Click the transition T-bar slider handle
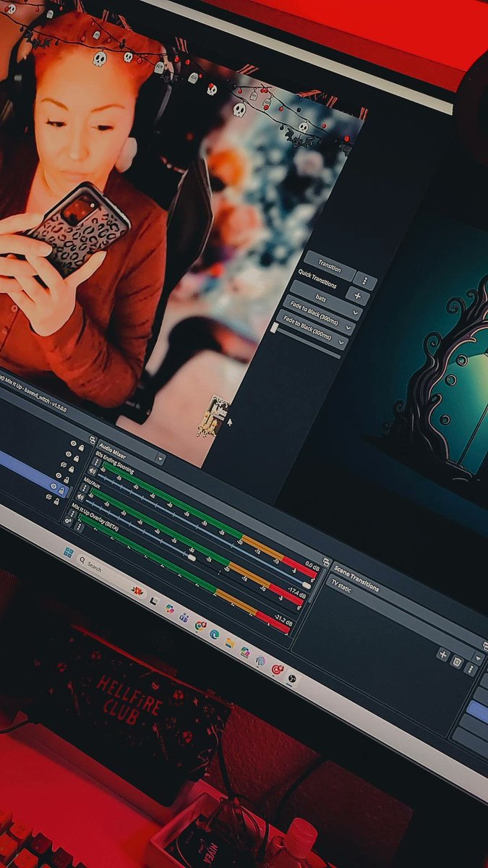This screenshot has height=868, width=488. tap(274, 328)
